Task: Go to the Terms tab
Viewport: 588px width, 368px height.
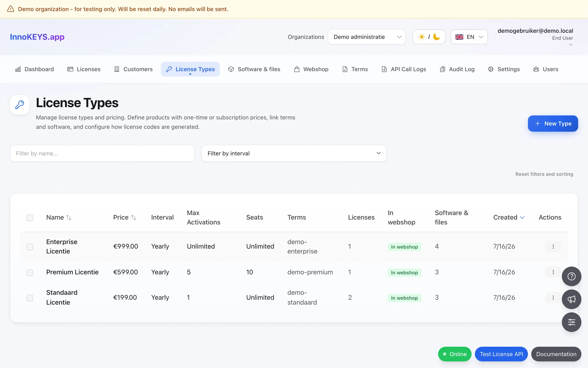Action: 355,69
